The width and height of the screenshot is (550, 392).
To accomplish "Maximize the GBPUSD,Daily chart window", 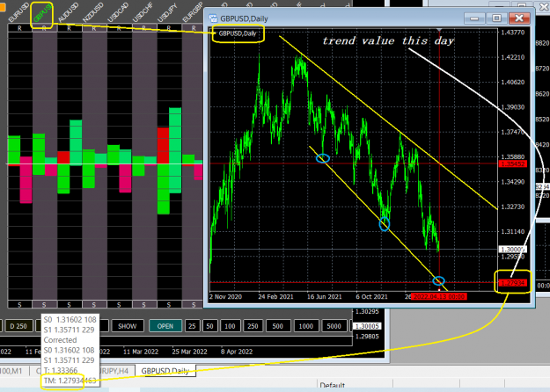I will [496, 18].
